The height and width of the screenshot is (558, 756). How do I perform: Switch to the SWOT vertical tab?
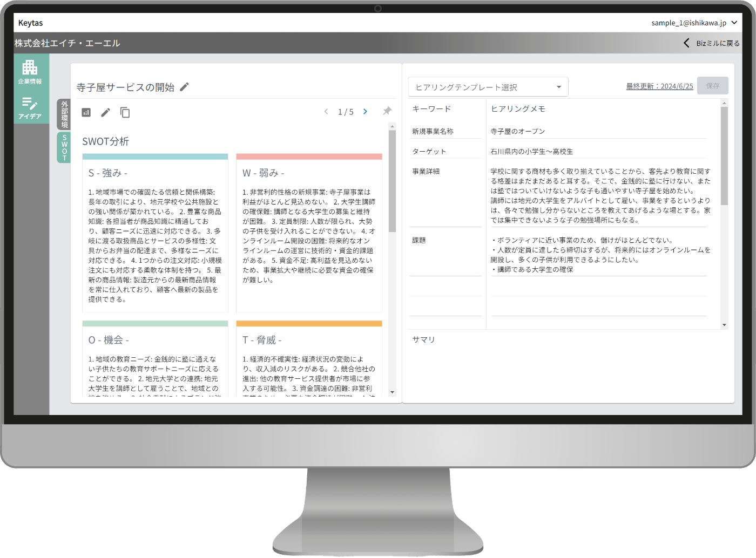click(64, 148)
